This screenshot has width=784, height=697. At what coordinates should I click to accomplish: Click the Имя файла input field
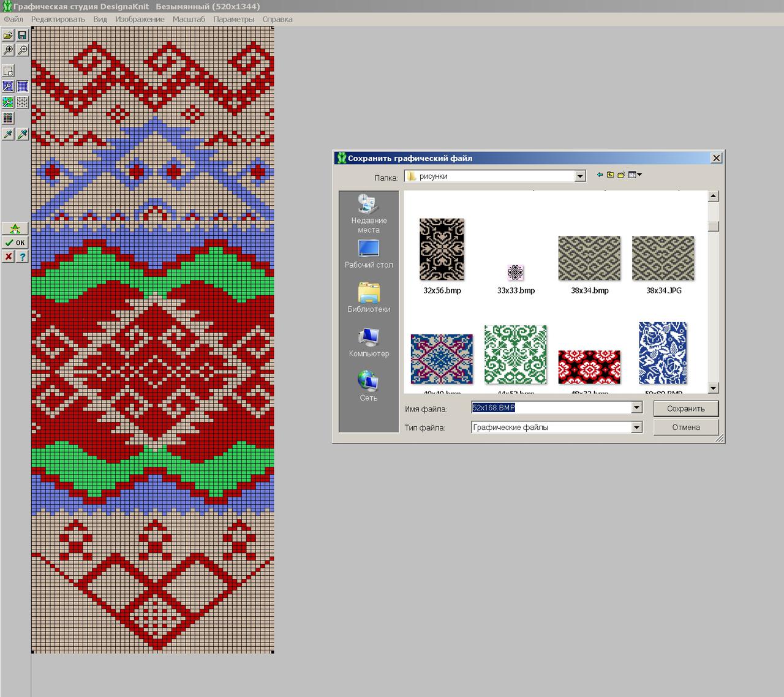point(551,408)
